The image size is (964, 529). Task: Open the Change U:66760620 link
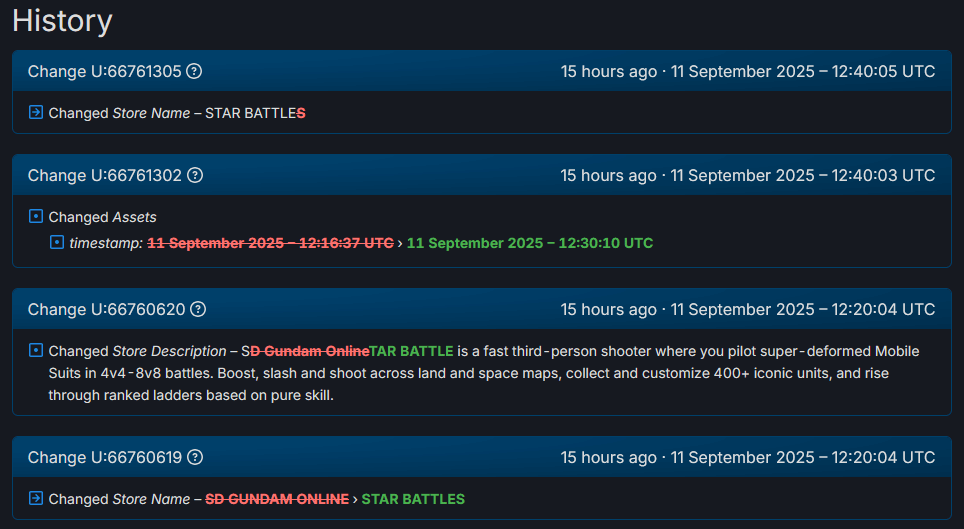pos(106,310)
